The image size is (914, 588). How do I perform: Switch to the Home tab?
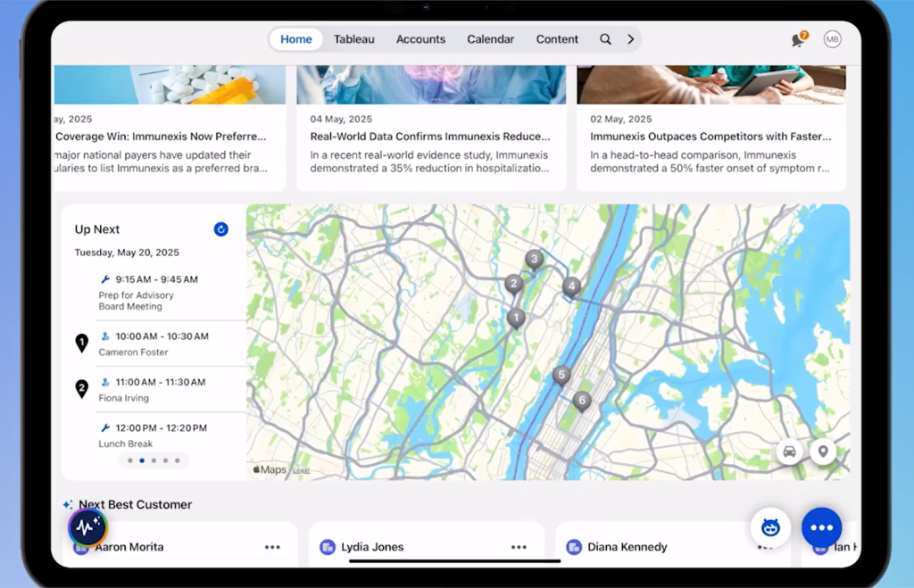(x=296, y=39)
